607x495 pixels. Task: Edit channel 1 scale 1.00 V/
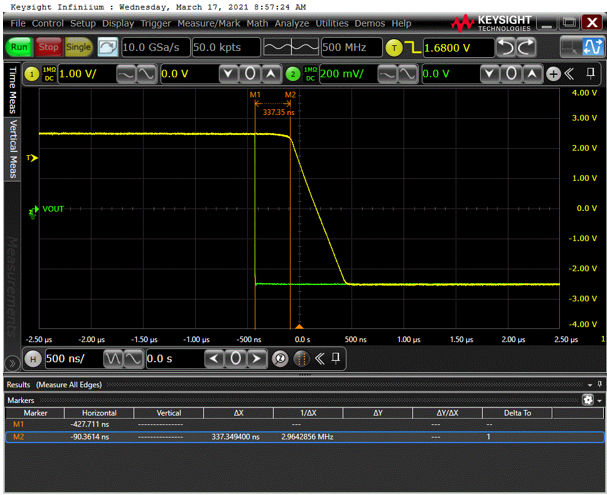point(87,74)
